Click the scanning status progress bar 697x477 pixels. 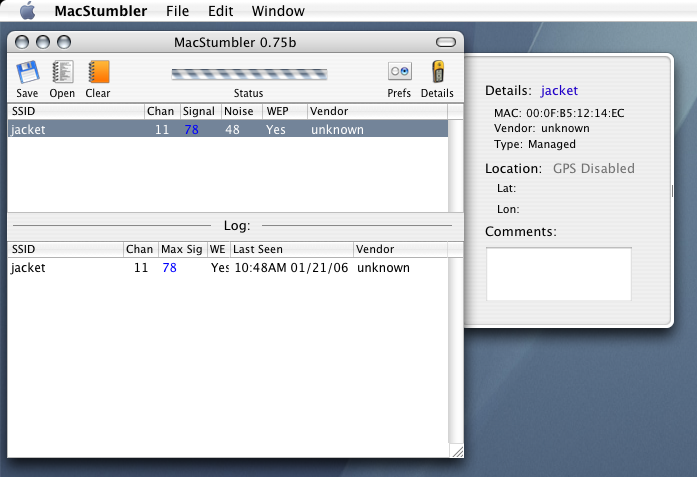(x=249, y=73)
